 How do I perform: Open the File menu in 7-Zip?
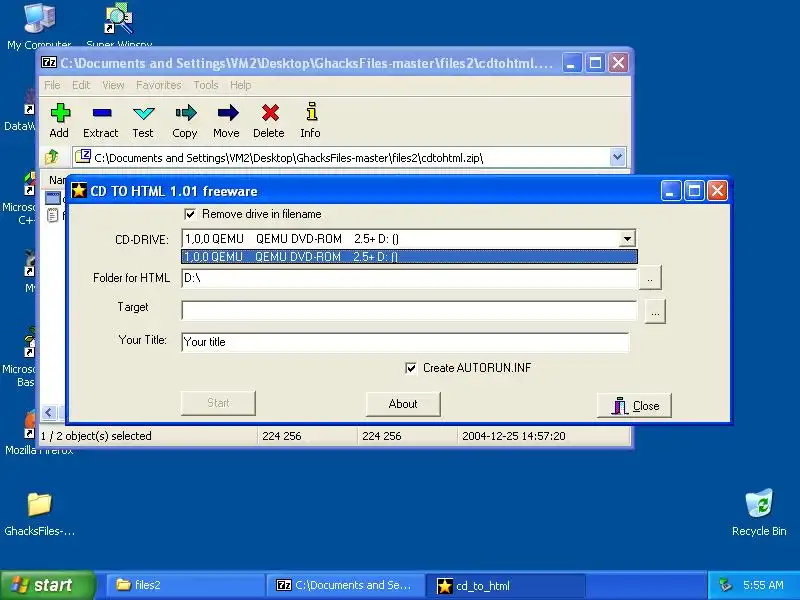pos(52,85)
